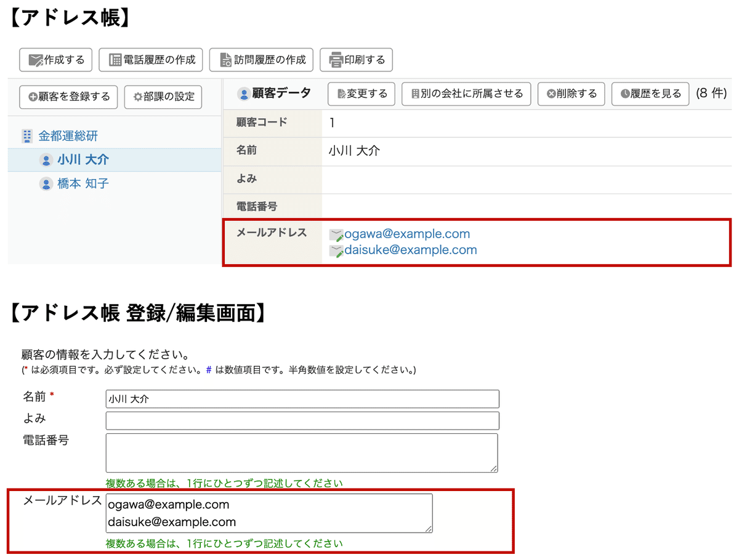Click the 履歴を見る clock icon
Image resolution: width=739 pixels, height=560 pixels.
[625, 94]
